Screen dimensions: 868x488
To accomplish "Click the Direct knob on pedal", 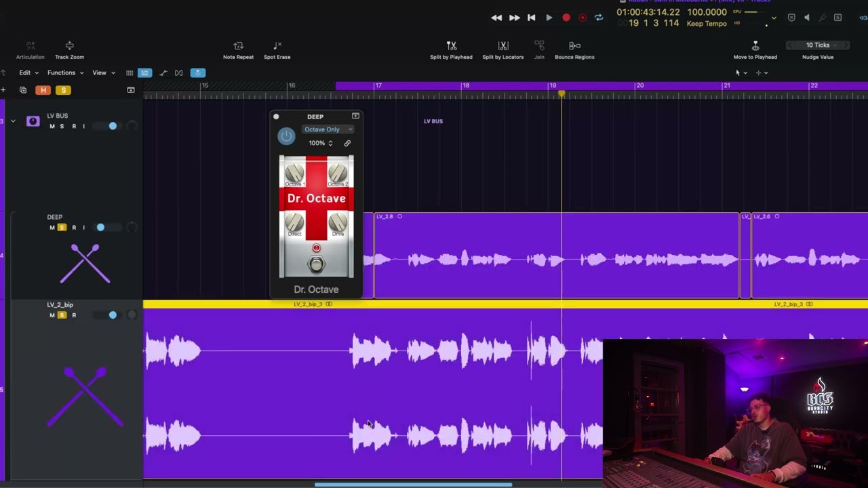I will (294, 222).
